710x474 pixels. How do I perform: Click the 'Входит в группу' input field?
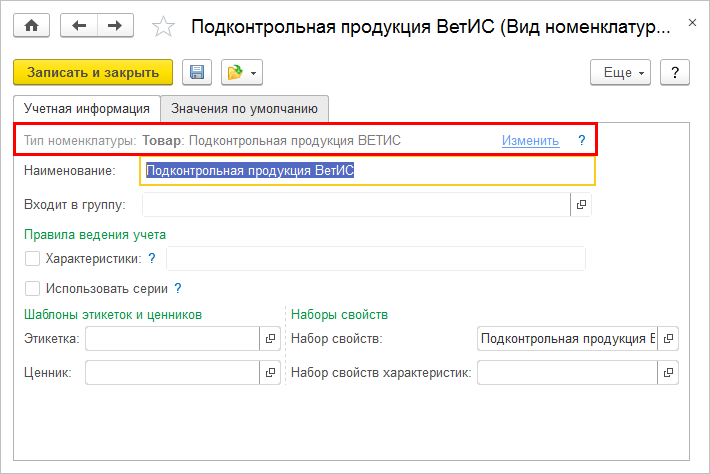pos(356,205)
